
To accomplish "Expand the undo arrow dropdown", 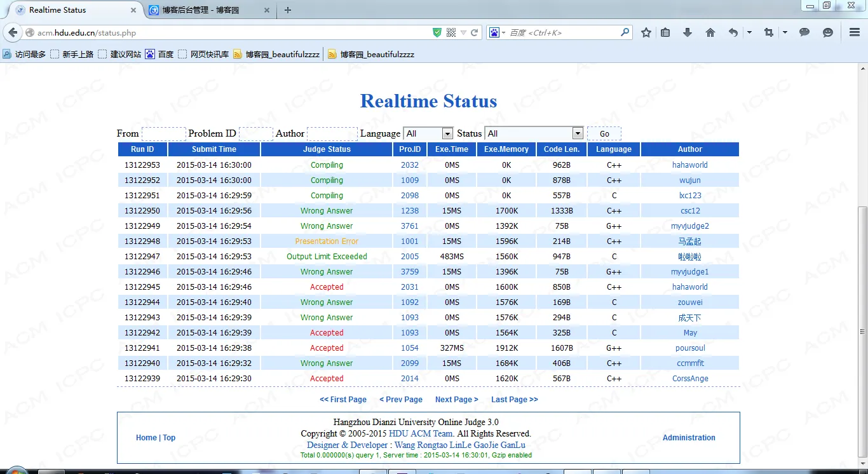I will pos(749,32).
